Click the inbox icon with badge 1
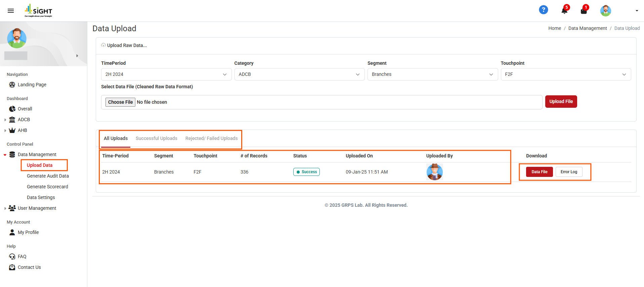Viewport: 644px width, 287px height. [584, 11]
